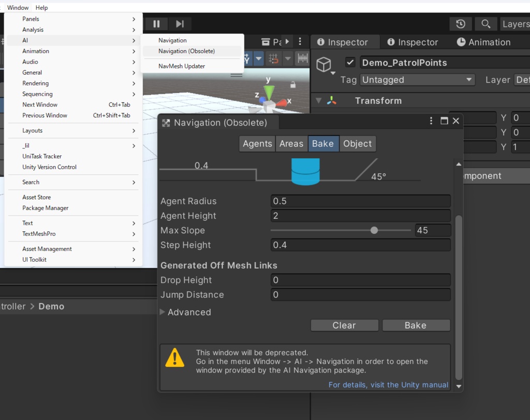Open the Layers dropdown in the top toolbar
Image resolution: width=530 pixels, height=420 pixels.
[515, 24]
